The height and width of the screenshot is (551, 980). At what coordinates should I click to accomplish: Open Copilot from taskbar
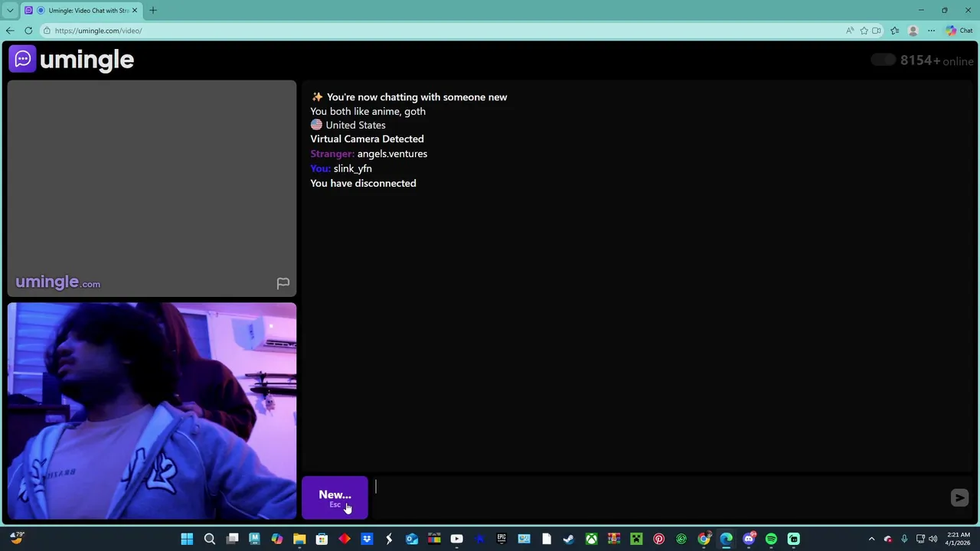pos(277,539)
